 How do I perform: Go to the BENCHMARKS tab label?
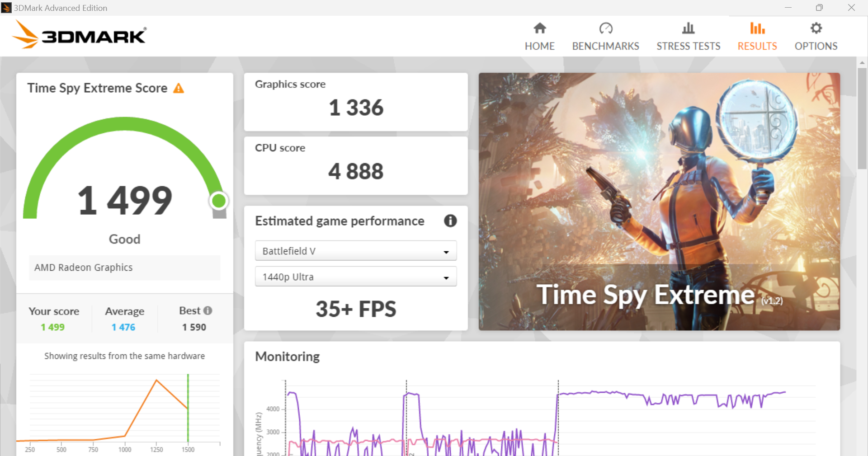tap(605, 46)
